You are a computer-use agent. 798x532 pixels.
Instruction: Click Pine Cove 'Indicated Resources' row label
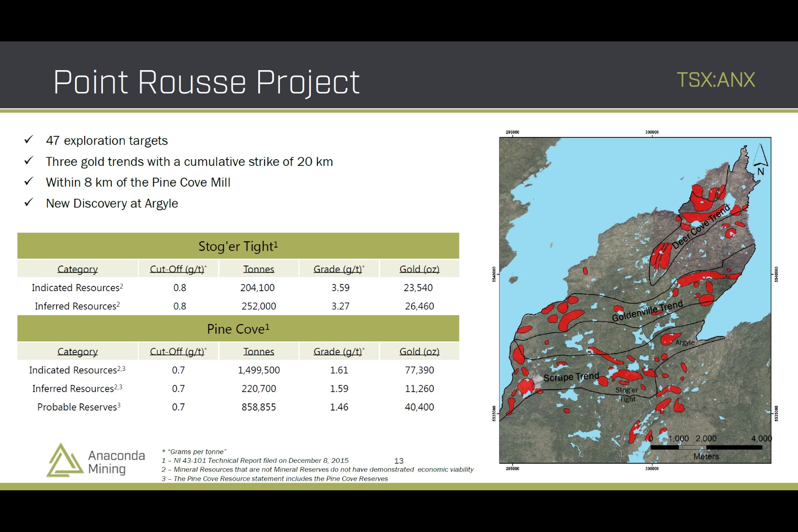pos(77,370)
